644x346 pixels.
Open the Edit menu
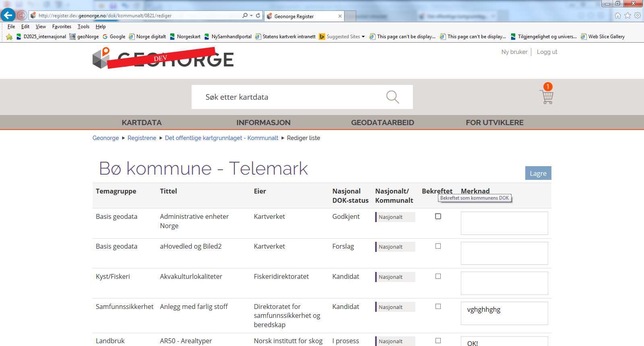[25, 27]
